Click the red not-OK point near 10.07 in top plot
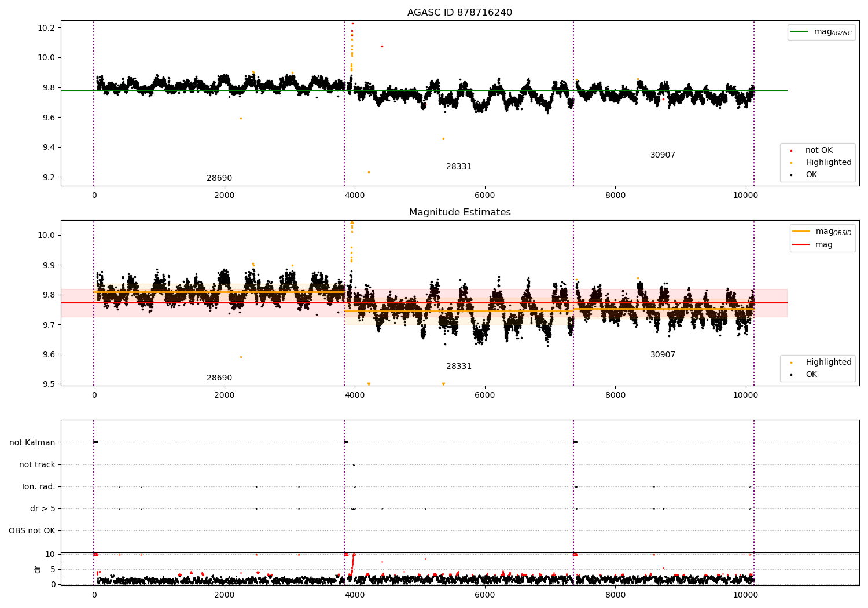 point(382,46)
